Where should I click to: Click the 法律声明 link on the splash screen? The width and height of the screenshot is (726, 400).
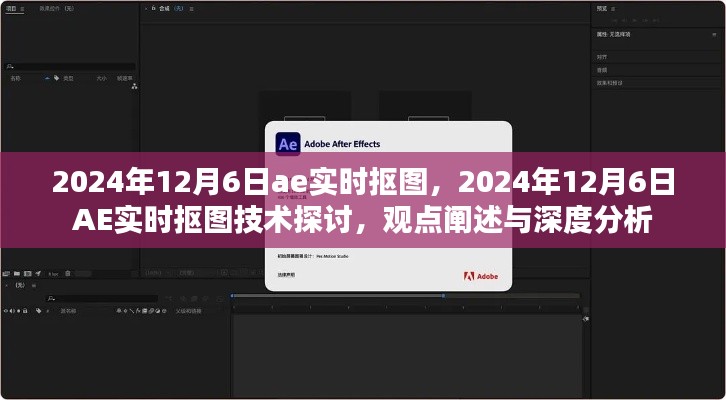pyautogui.click(x=286, y=275)
